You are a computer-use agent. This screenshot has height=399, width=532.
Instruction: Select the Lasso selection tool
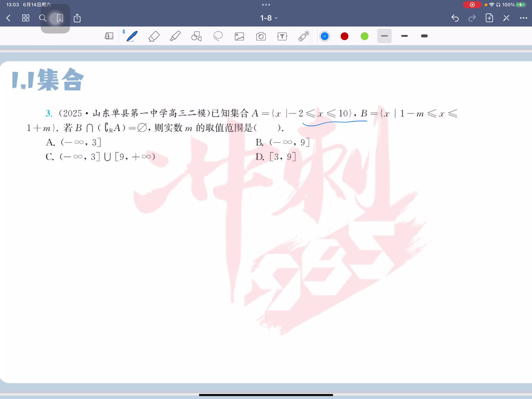[218, 36]
